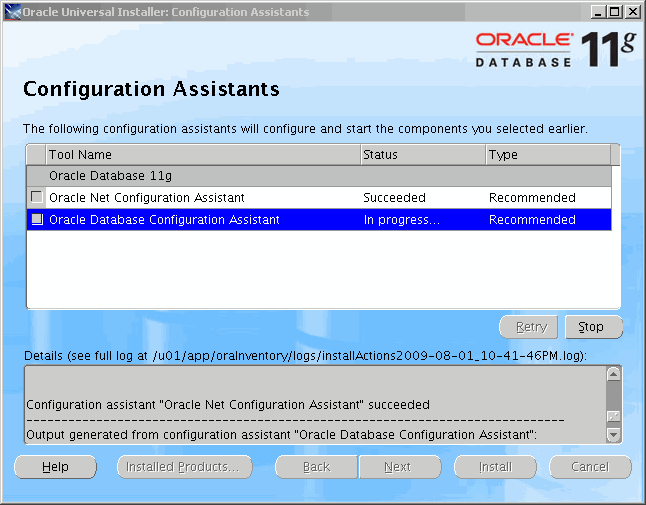Select the Oracle Database Configuration Assistant row name
646x505 pixels.
tap(164, 220)
